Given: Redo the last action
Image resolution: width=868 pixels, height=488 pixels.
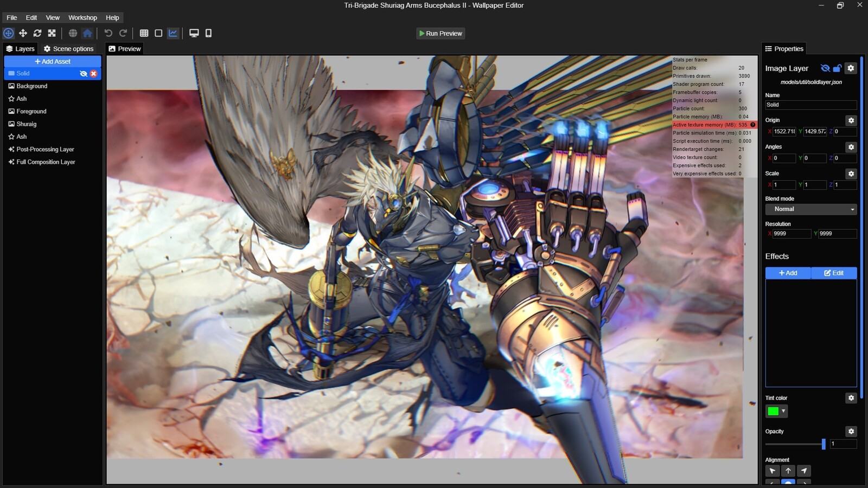Looking at the screenshot, I should pos(123,33).
